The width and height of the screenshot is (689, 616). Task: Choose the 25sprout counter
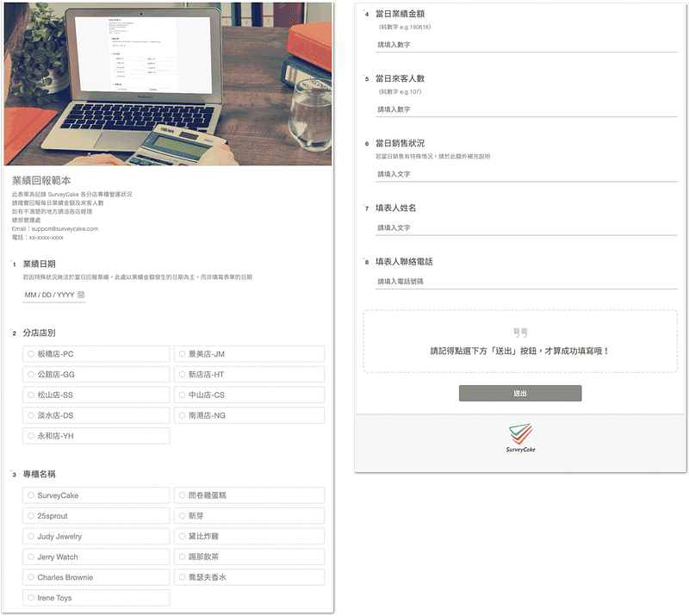tap(96, 516)
